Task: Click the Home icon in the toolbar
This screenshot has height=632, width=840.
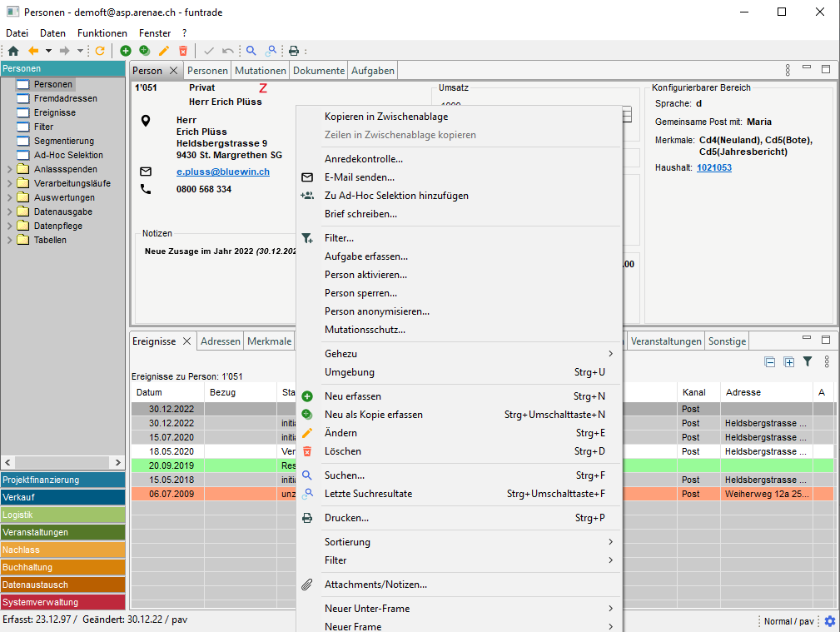Action: point(13,51)
